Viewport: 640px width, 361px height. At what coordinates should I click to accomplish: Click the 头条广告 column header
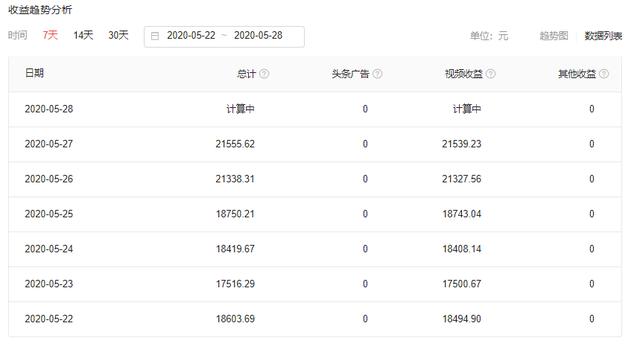(x=350, y=74)
